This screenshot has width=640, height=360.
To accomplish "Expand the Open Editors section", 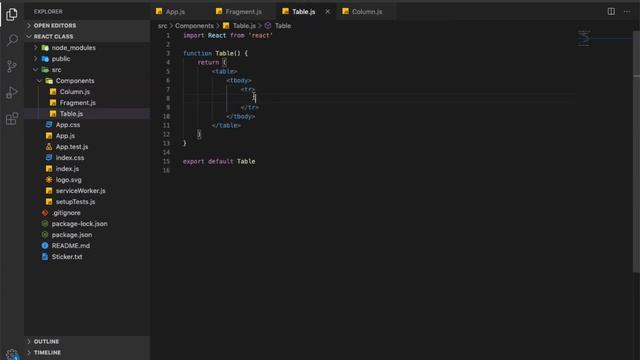I will point(87,25).
